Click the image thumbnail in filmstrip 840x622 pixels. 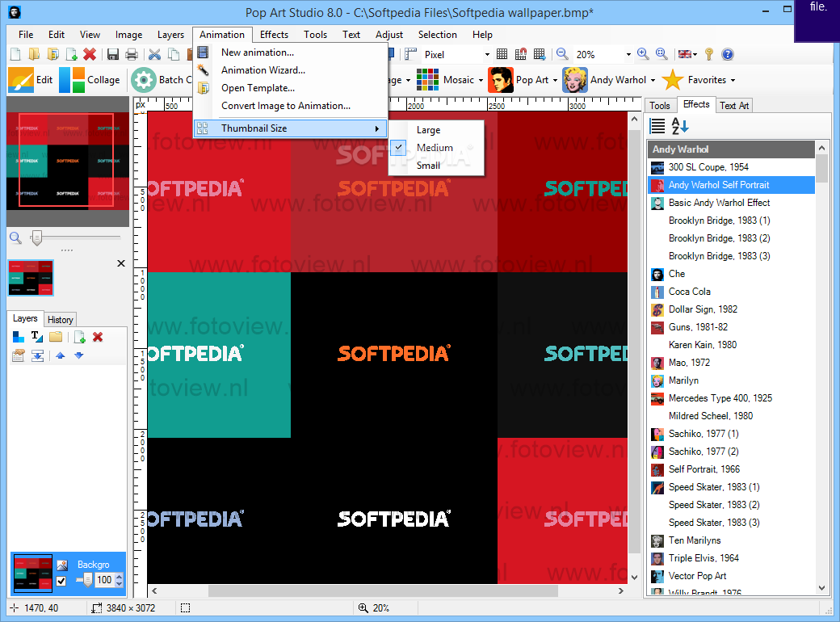pos(31,278)
